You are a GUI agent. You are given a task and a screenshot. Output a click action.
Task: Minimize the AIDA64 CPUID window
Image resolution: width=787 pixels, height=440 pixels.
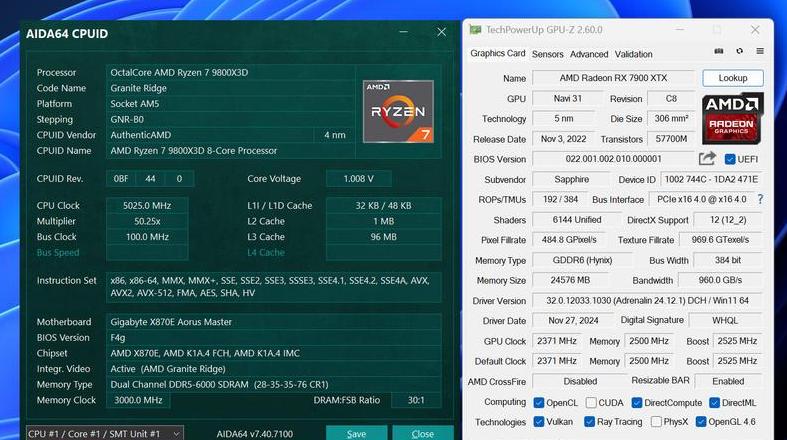coord(404,32)
